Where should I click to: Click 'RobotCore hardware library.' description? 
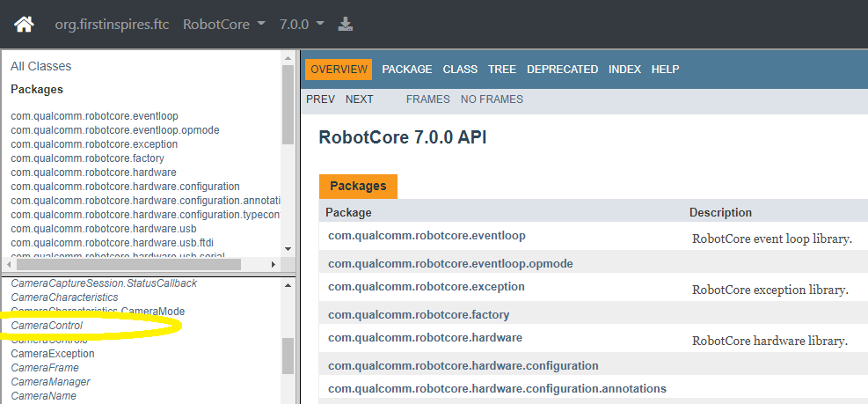[770, 342]
